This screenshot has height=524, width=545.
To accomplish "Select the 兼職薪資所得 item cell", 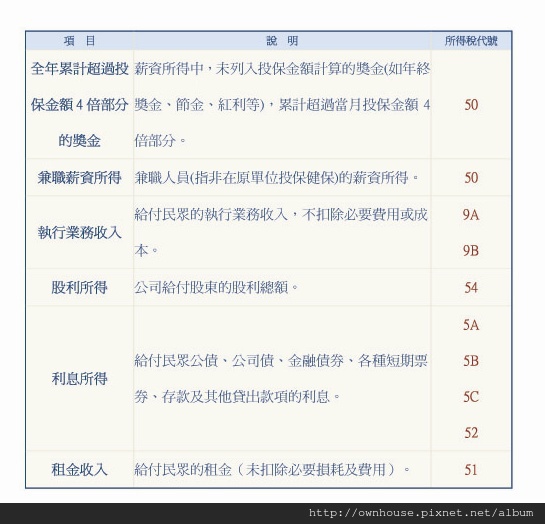I will pos(80,178).
